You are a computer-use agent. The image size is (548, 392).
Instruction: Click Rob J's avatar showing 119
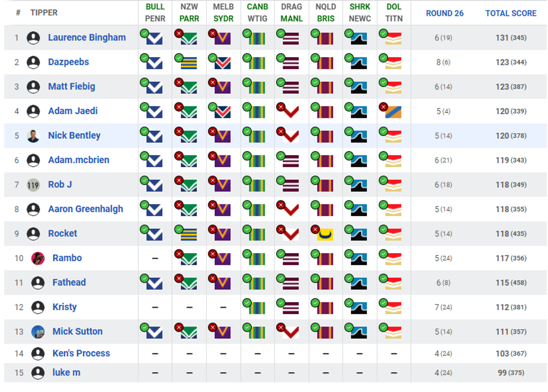pos(33,185)
